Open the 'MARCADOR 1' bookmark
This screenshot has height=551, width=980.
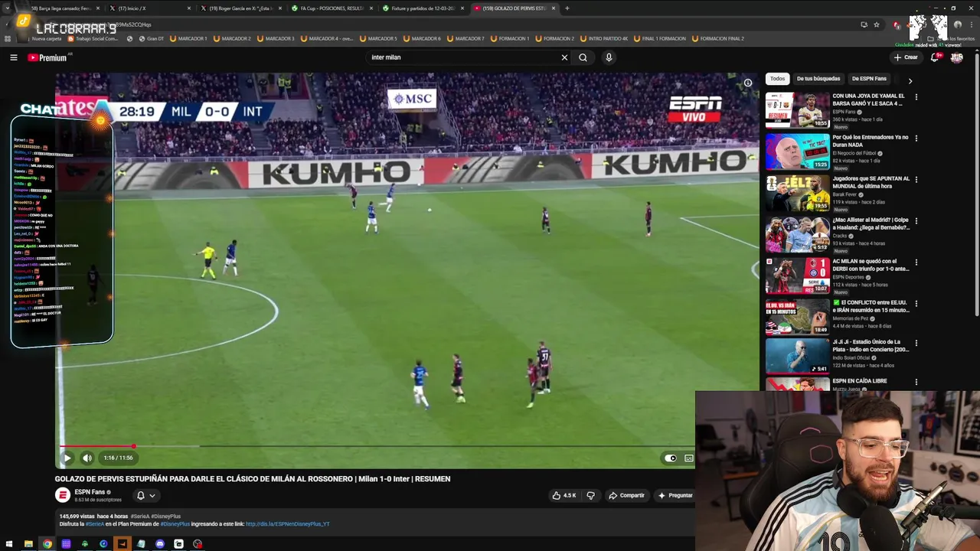(188, 38)
